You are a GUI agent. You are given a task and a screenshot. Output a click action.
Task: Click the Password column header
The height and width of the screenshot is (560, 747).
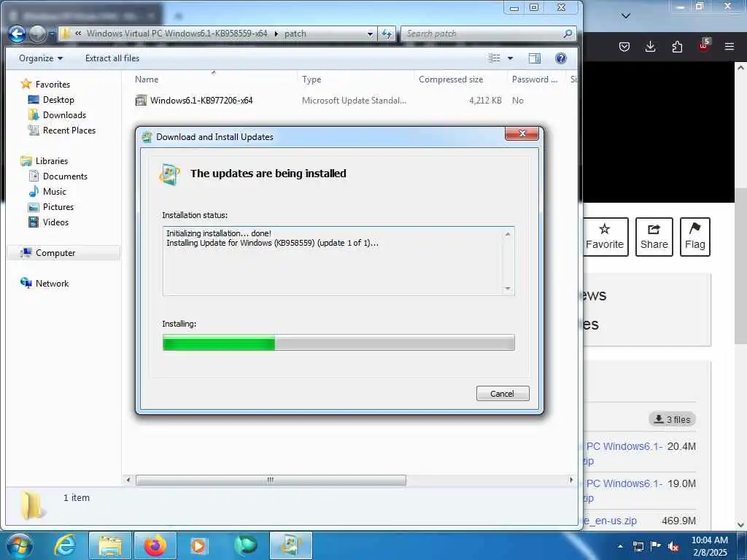535,79
